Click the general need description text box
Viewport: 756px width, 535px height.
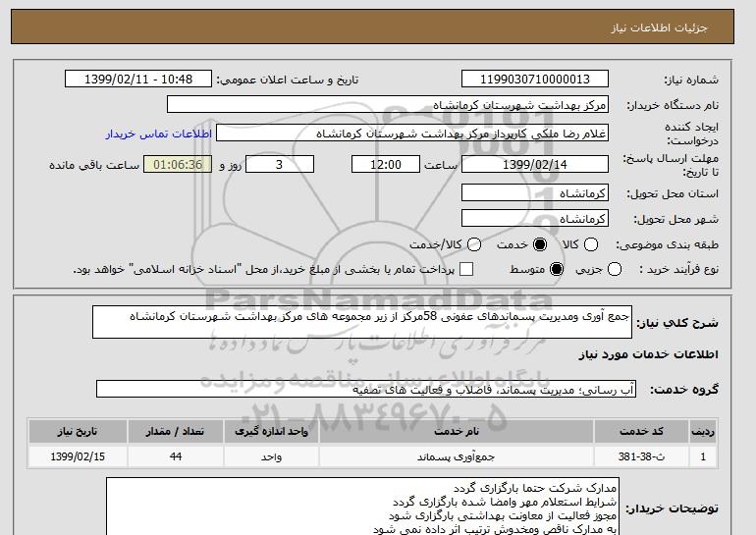(x=362, y=322)
